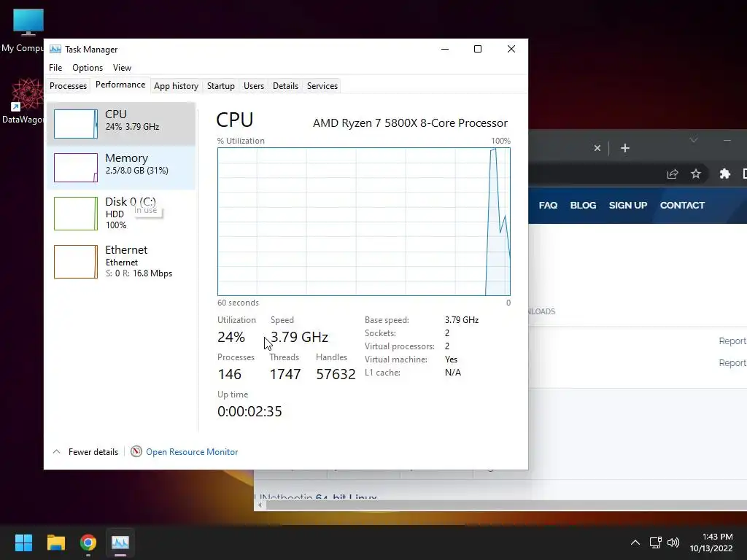Switch to the Users tab
This screenshot has height=560, width=747.
253,86
